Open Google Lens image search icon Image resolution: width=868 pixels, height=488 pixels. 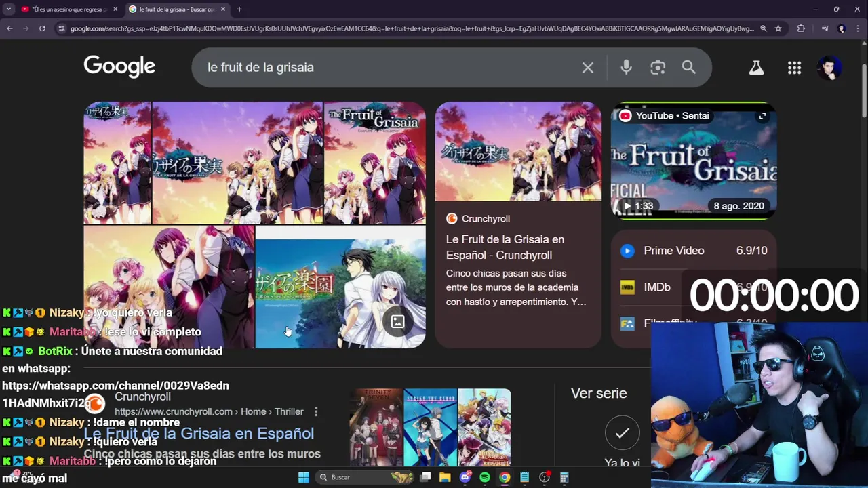(658, 67)
